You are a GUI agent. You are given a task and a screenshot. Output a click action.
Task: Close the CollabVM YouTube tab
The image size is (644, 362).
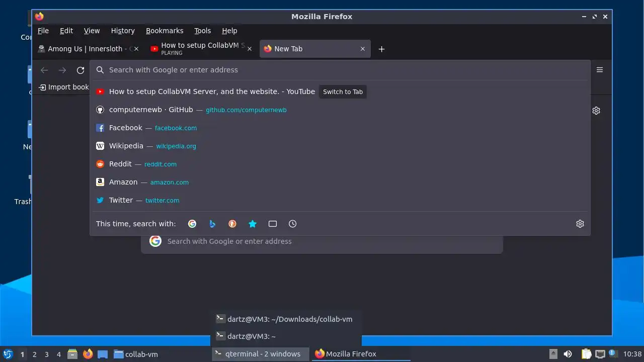click(250, 49)
